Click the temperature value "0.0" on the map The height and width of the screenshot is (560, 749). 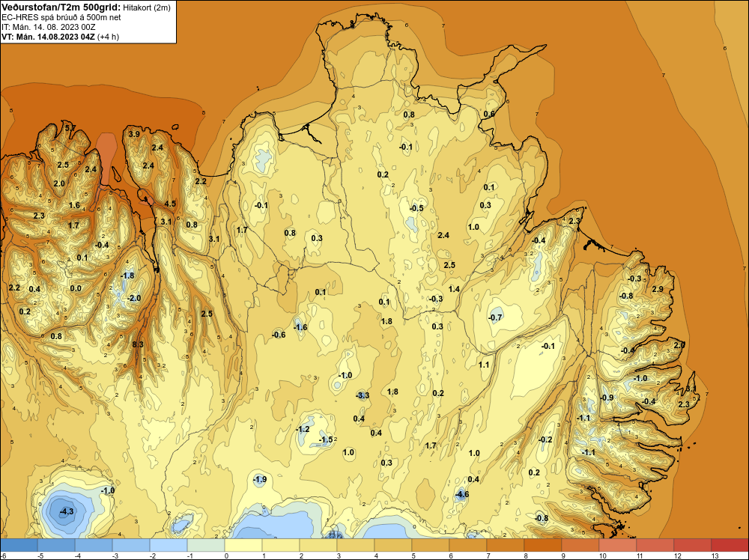(76, 288)
